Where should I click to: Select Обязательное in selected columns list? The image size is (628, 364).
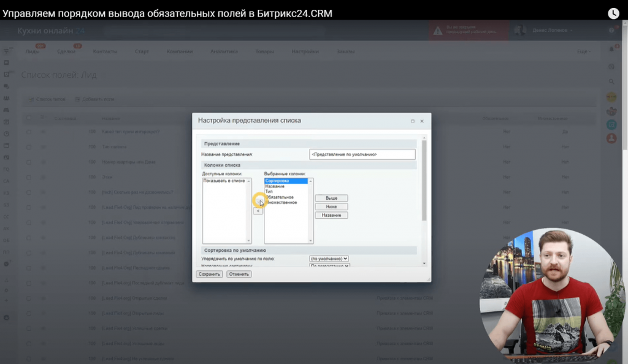coord(279,197)
